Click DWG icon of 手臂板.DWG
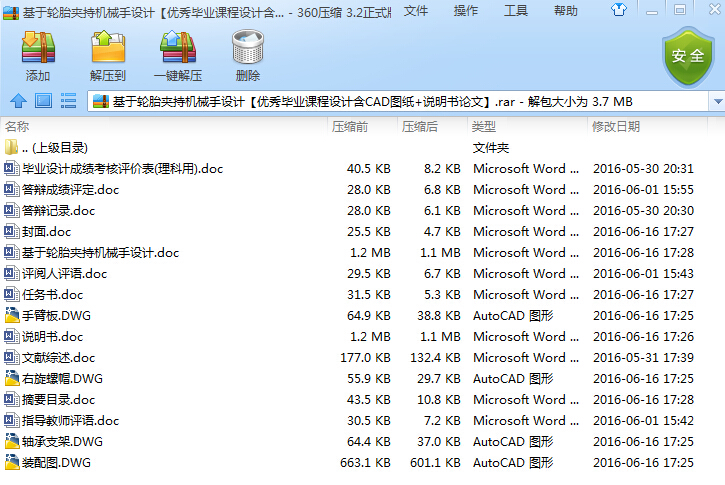725x485 pixels. click(x=11, y=315)
